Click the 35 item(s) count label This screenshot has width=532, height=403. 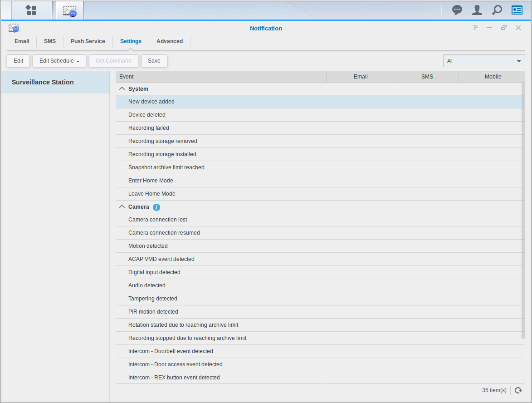pos(494,390)
